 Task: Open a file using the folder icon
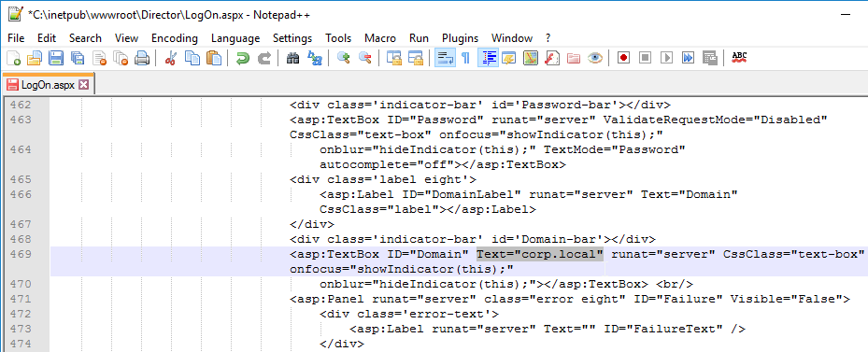pyautogui.click(x=35, y=58)
